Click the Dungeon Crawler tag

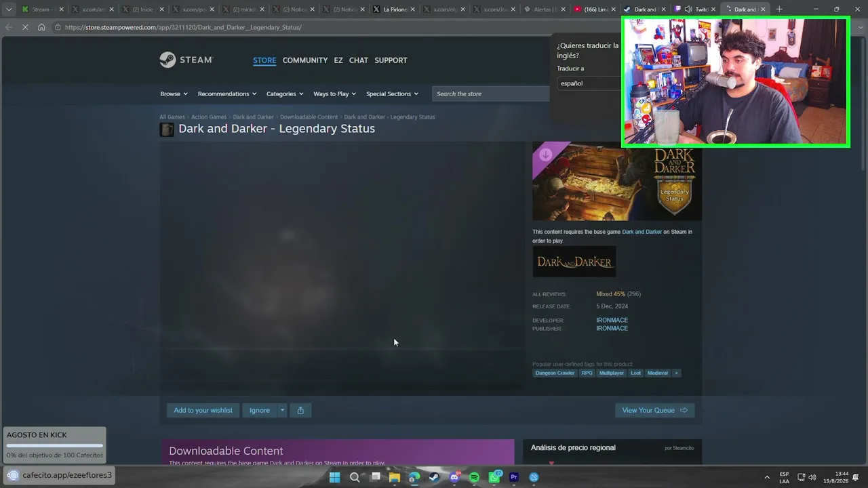[555, 373]
